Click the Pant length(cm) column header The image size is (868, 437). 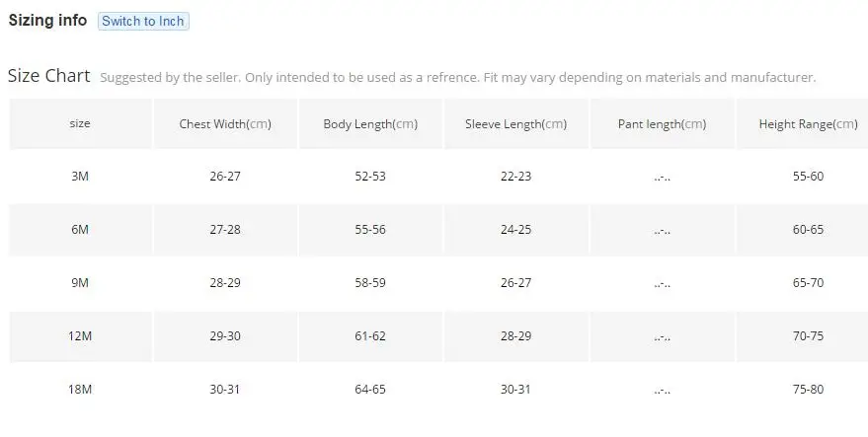click(x=662, y=124)
